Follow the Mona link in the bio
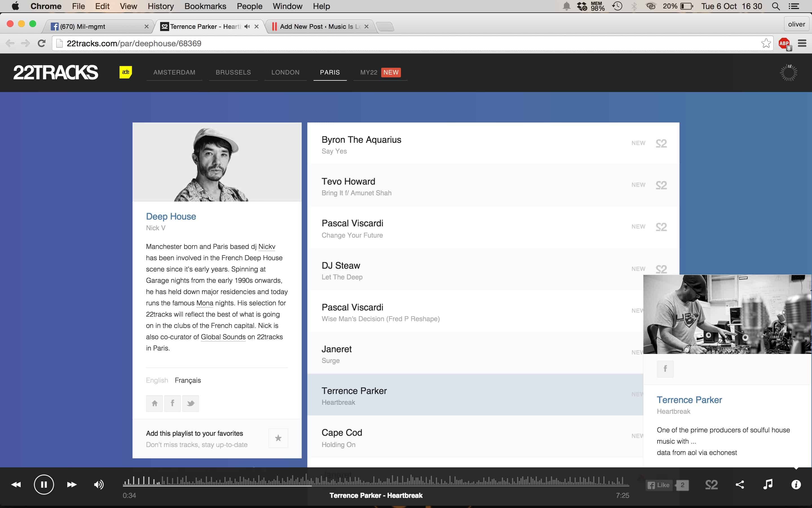The width and height of the screenshot is (812, 508). pyautogui.click(x=205, y=303)
